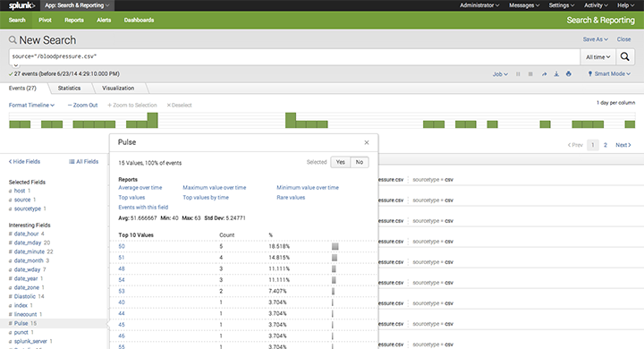Select sourcetype selected field
The width and height of the screenshot is (644, 349).
(x=28, y=209)
